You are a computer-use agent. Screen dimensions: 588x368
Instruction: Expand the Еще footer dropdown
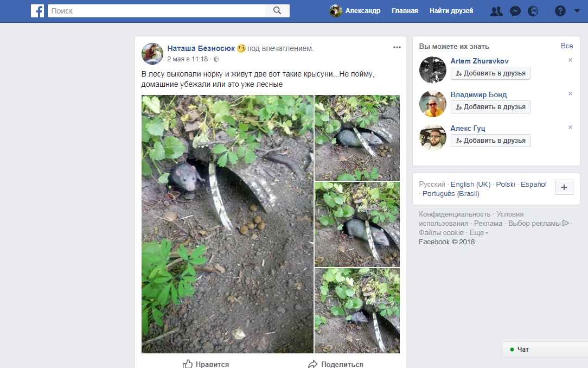click(479, 233)
